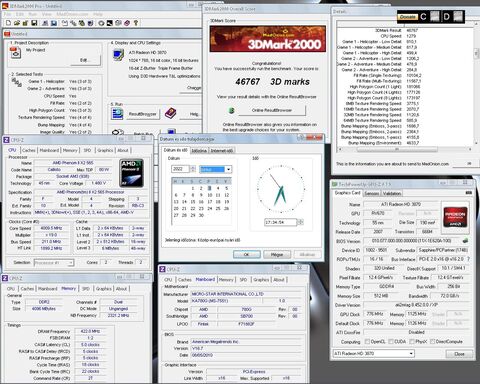Switch to time zone tab in date dialog
The width and height of the screenshot is (480, 384).
point(199,151)
